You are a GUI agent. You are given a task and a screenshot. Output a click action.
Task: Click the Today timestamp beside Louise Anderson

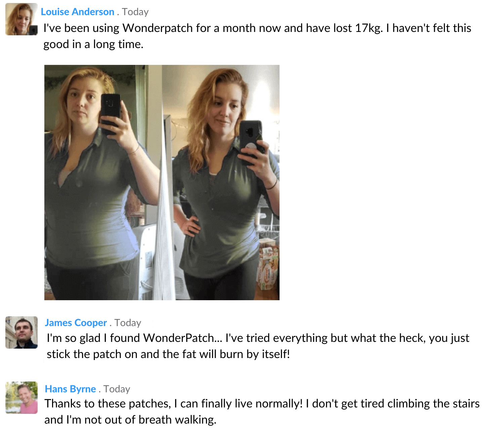pos(135,12)
